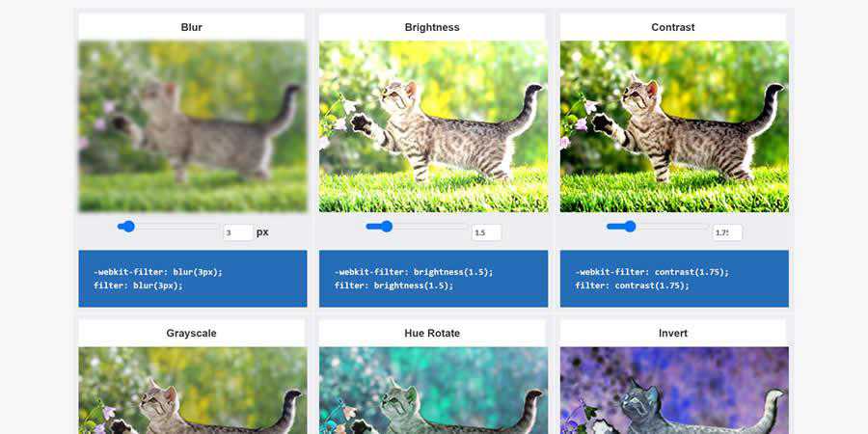Click the Invert purple kitten preview

click(x=674, y=391)
